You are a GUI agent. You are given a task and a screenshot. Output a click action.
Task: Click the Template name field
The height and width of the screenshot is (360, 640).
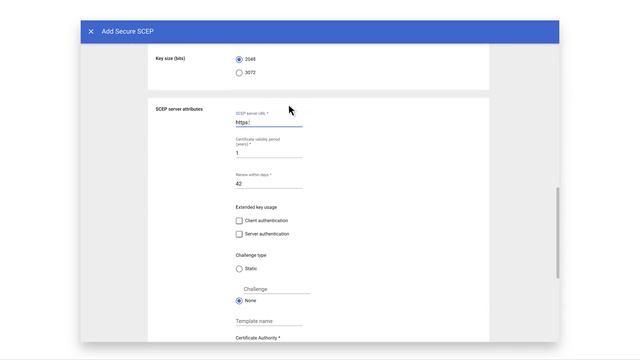[269, 321]
